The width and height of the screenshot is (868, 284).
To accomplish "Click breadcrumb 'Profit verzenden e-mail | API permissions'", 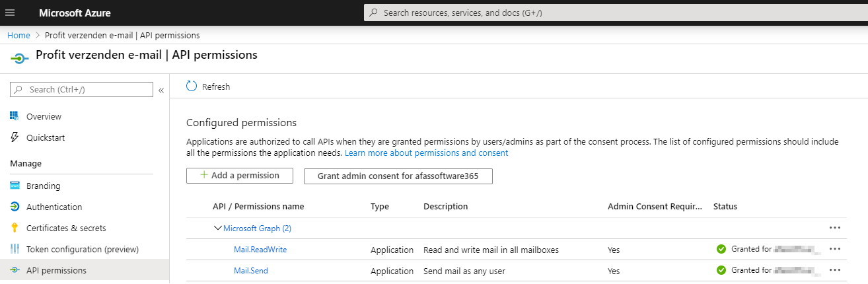I will (x=122, y=35).
